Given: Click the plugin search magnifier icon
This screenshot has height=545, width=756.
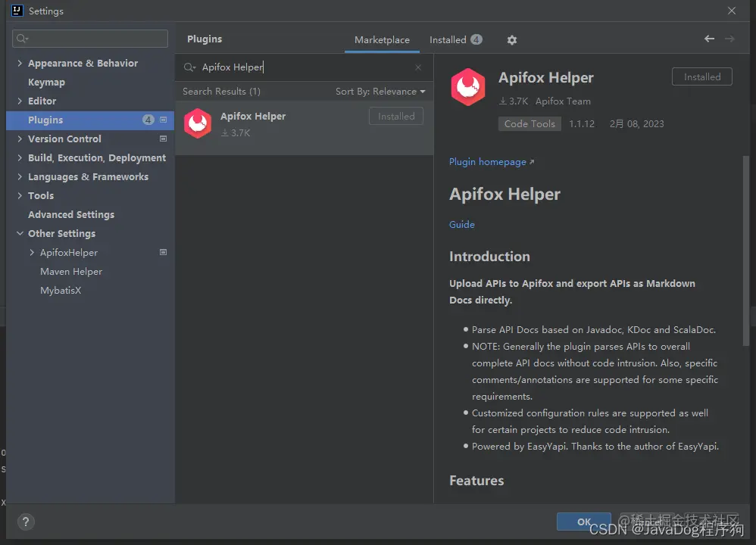Looking at the screenshot, I should point(189,67).
